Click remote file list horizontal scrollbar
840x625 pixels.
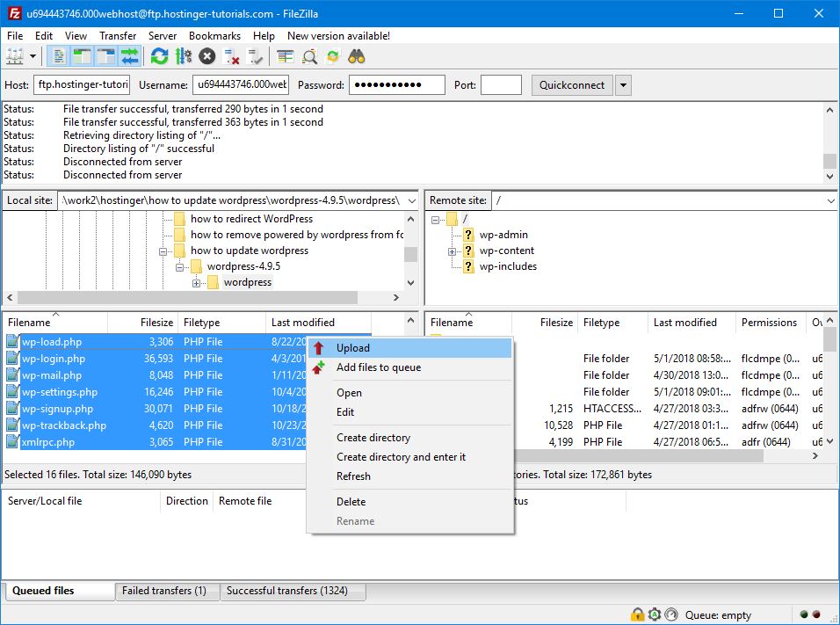pyautogui.click(x=639, y=456)
